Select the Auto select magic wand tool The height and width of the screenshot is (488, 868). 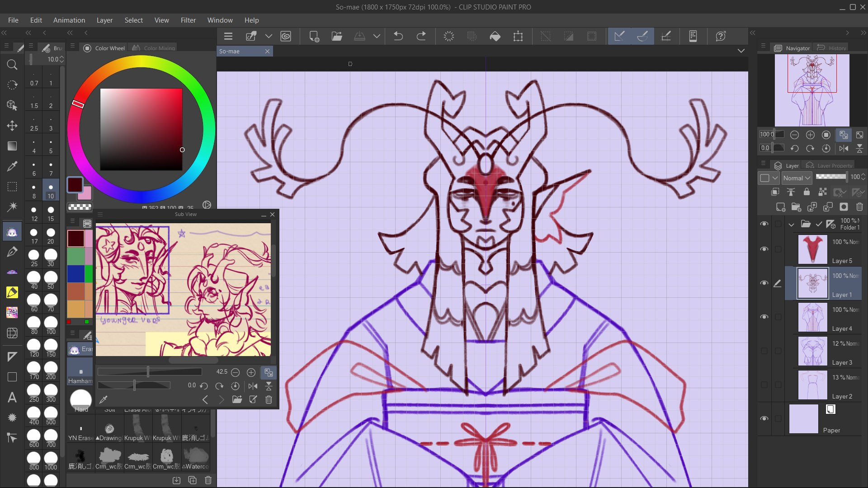click(x=12, y=207)
